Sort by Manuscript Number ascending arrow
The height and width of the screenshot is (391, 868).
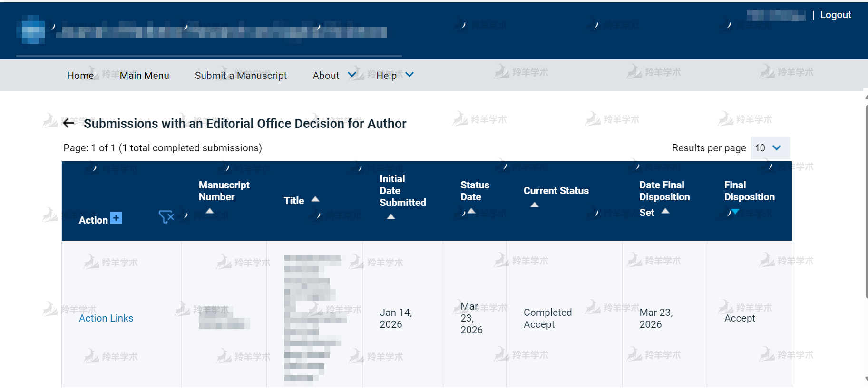(210, 211)
